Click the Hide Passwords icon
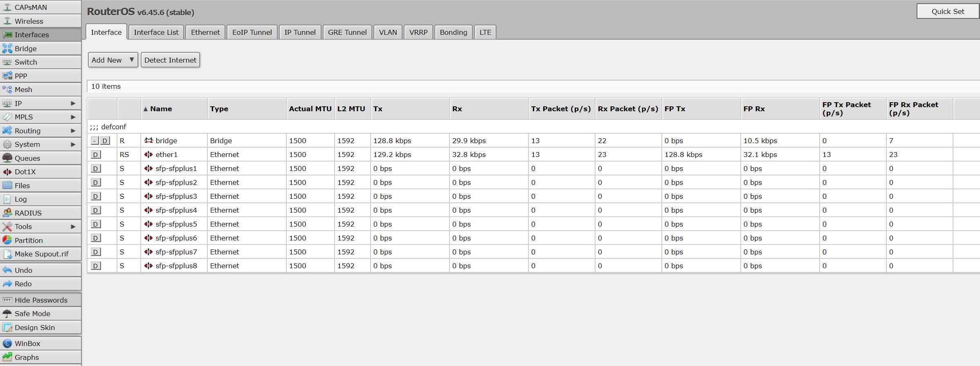The image size is (980, 366). click(x=7, y=300)
